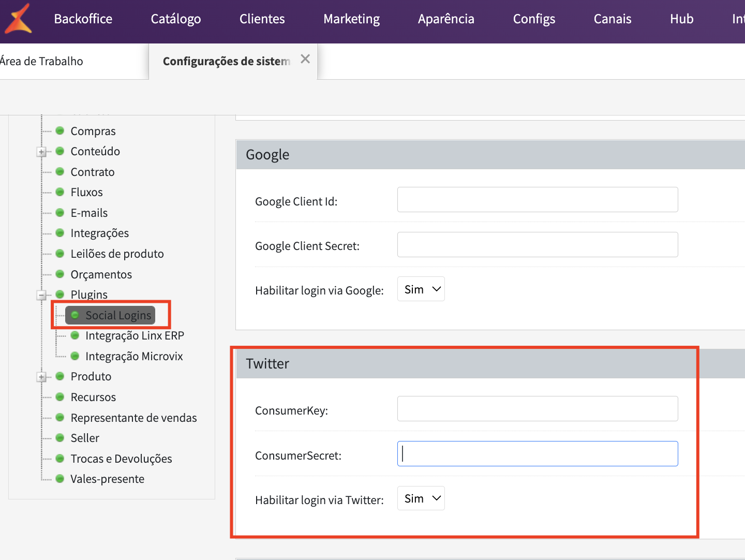Image resolution: width=745 pixels, height=560 pixels.
Task: Open the Clientes menu
Action: [x=262, y=19]
